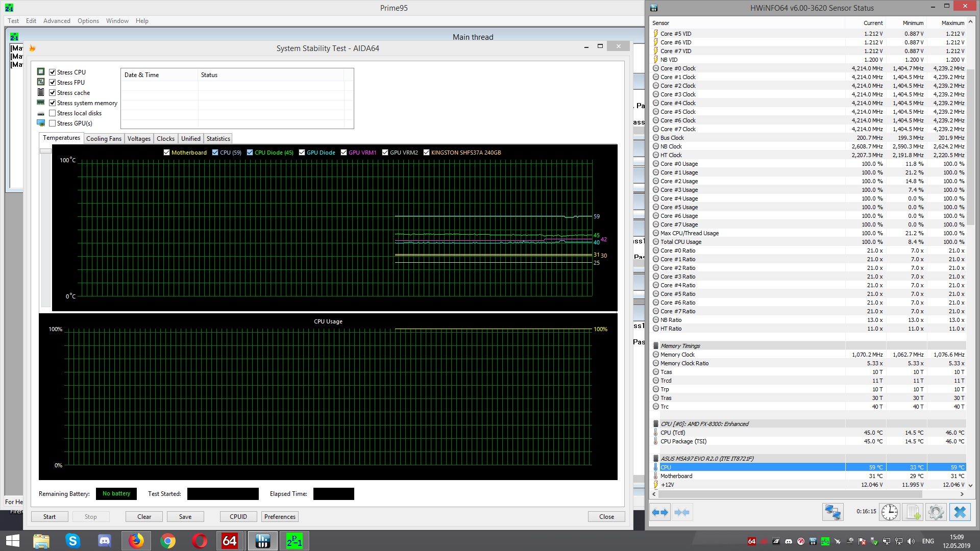Click the Preferences button

[x=280, y=517]
